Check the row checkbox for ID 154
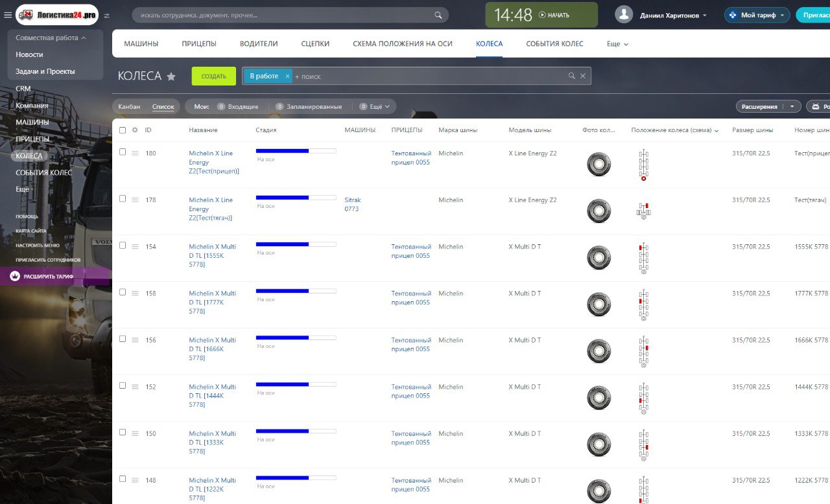 pos(123,246)
